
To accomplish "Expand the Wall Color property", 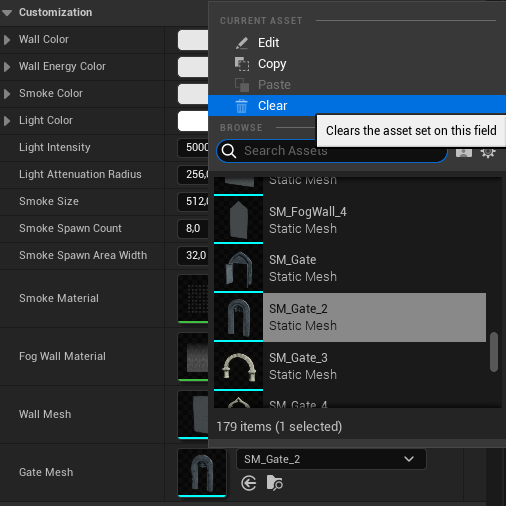I will pyautogui.click(x=7, y=40).
